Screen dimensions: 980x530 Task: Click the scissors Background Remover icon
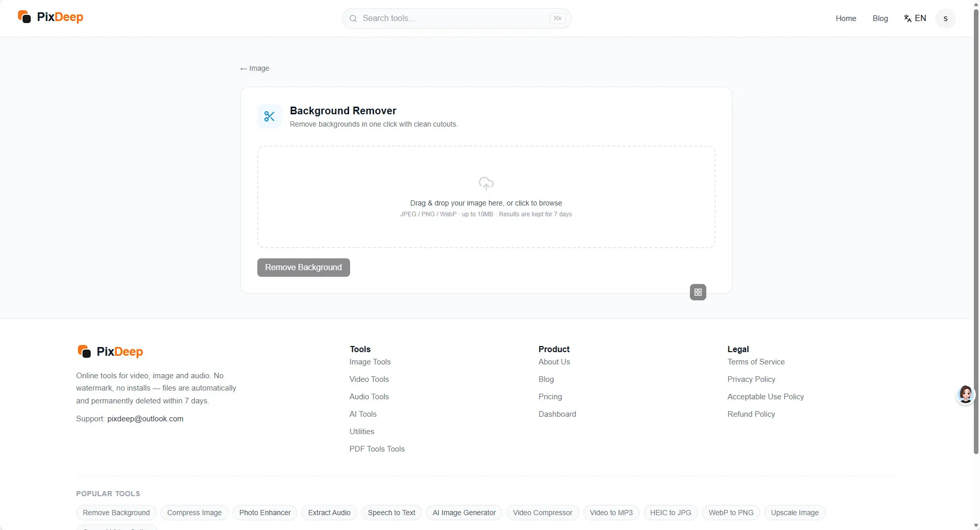point(270,116)
